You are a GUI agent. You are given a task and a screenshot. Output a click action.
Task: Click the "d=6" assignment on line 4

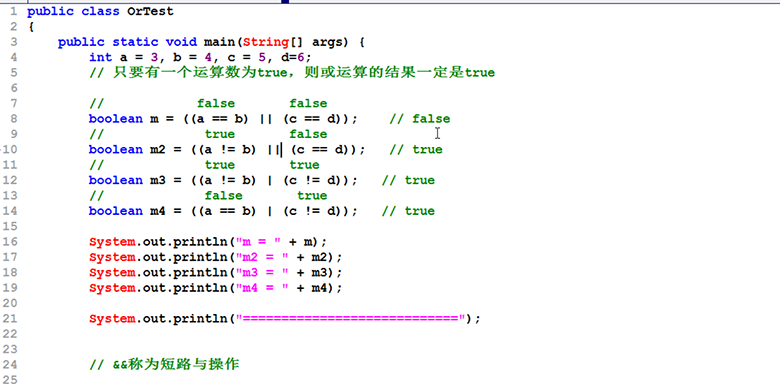[x=292, y=57]
